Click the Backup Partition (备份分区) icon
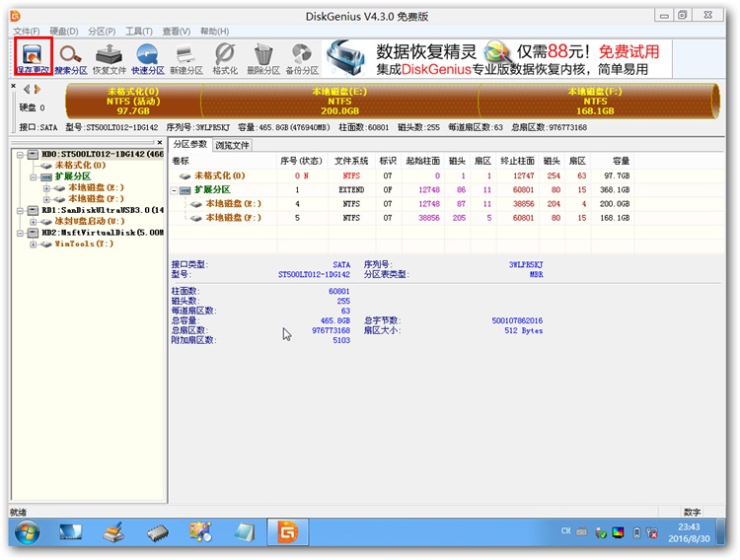This screenshot has height=560, width=740. coord(302,58)
